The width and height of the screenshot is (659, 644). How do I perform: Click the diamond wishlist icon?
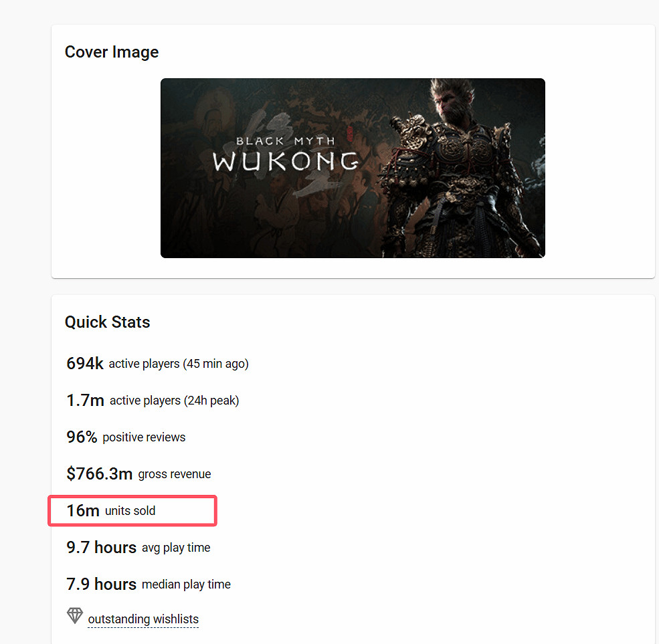pos(74,615)
